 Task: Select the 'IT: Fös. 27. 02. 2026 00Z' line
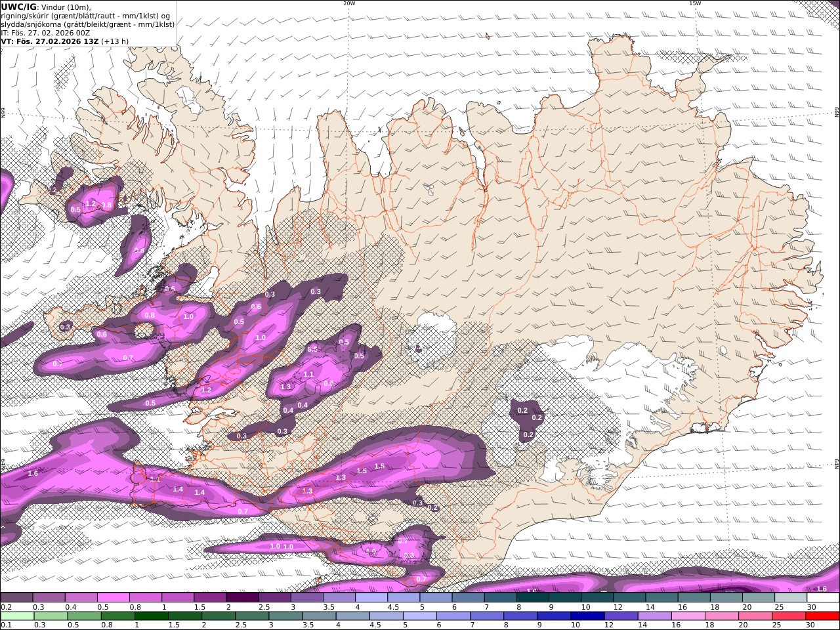click(x=46, y=33)
